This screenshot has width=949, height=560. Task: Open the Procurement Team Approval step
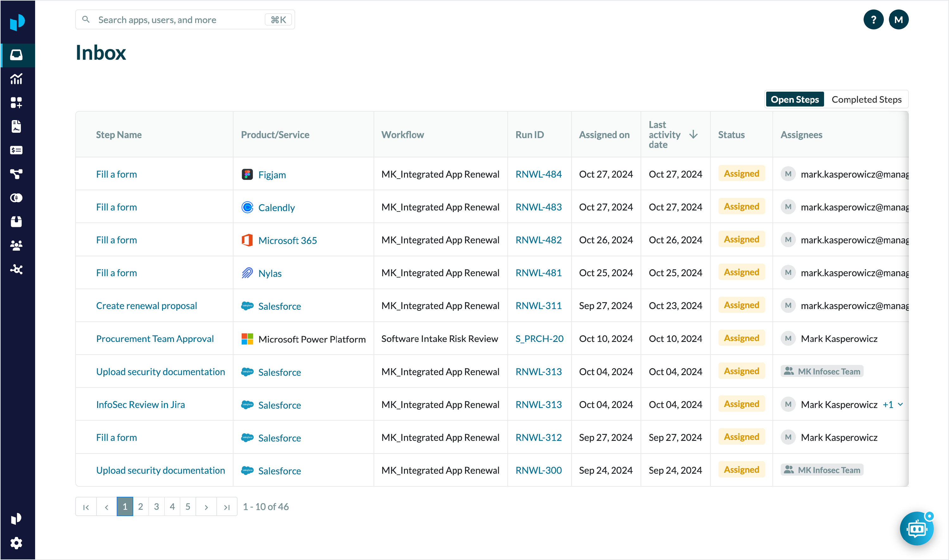pyautogui.click(x=155, y=338)
